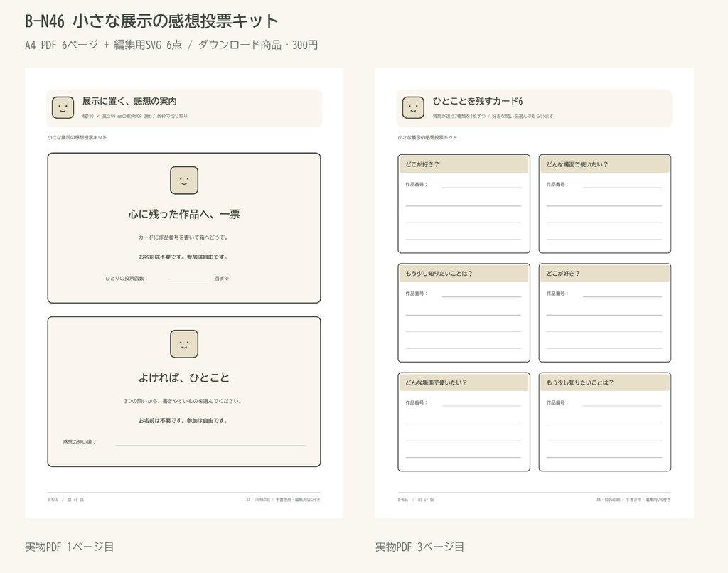Click the heading ひとことを残すカード6
The height and width of the screenshot is (573, 728).
[x=478, y=101]
